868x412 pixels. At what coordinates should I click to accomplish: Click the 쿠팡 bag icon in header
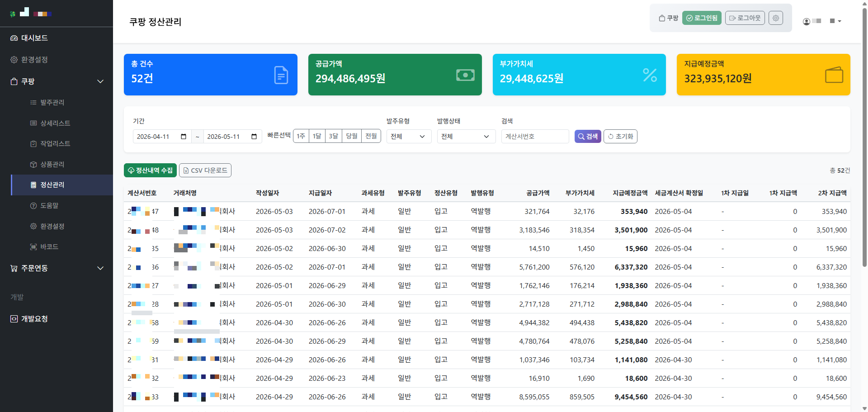pos(662,18)
